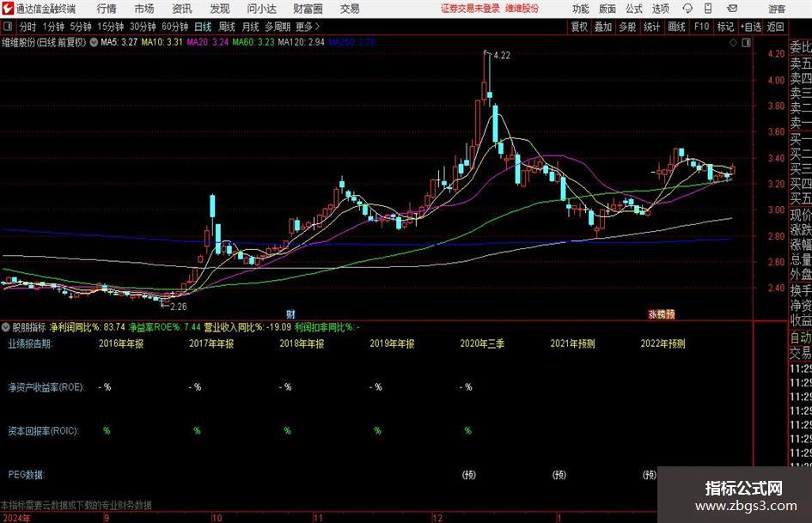This screenshot has width=812, height=523.
Task: Click the 资本回报率(ROIC) row label
Action: [x=43, y=431]
